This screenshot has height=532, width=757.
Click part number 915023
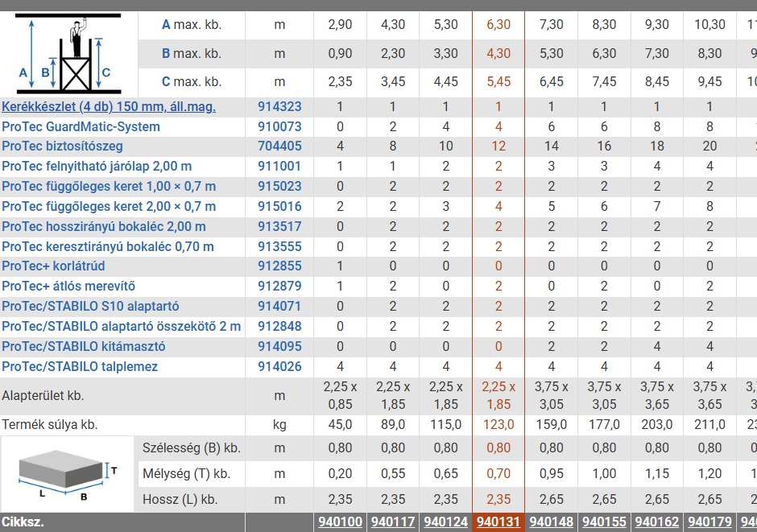point(279,186)
